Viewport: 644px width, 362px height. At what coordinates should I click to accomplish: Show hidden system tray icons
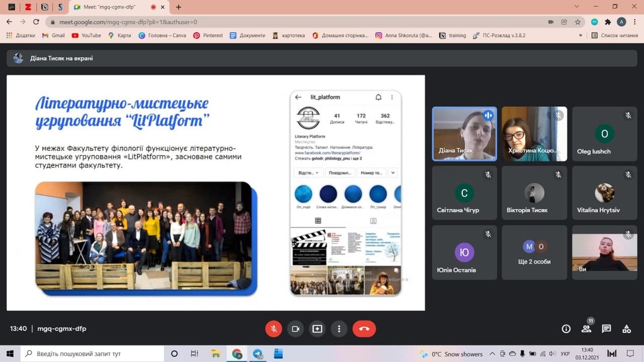[x=492, y=353]
